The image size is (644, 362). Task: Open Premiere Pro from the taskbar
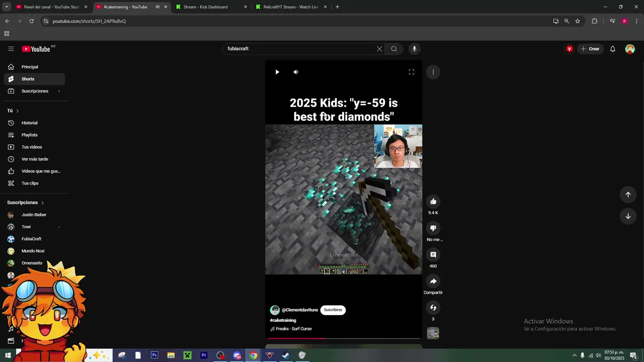click(204, 355)
